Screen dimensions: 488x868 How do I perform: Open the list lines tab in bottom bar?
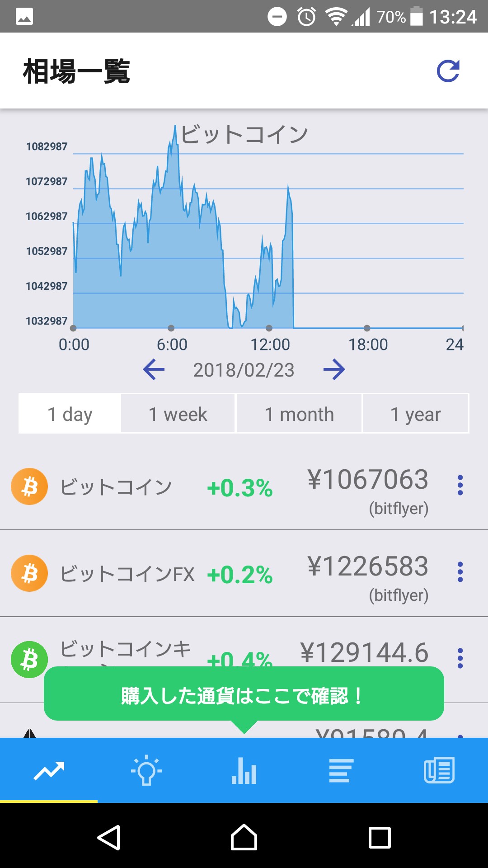click(342, 771)
